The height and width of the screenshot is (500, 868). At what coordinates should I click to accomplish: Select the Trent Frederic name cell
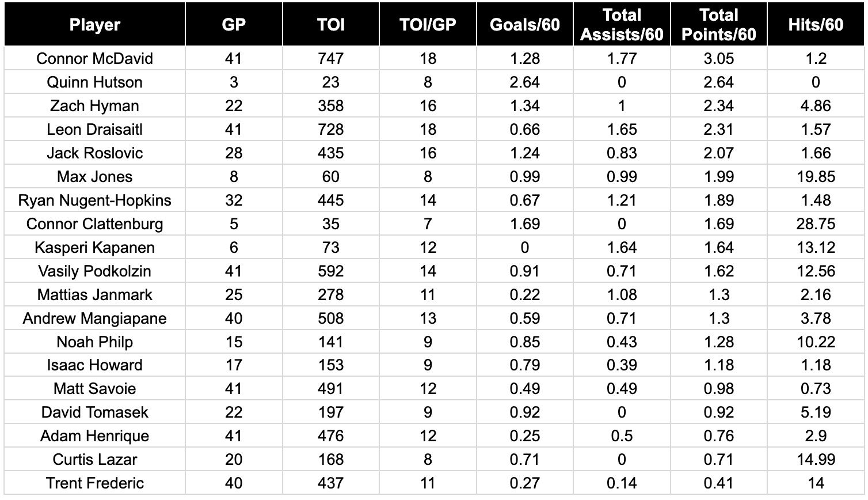(95, 483)
